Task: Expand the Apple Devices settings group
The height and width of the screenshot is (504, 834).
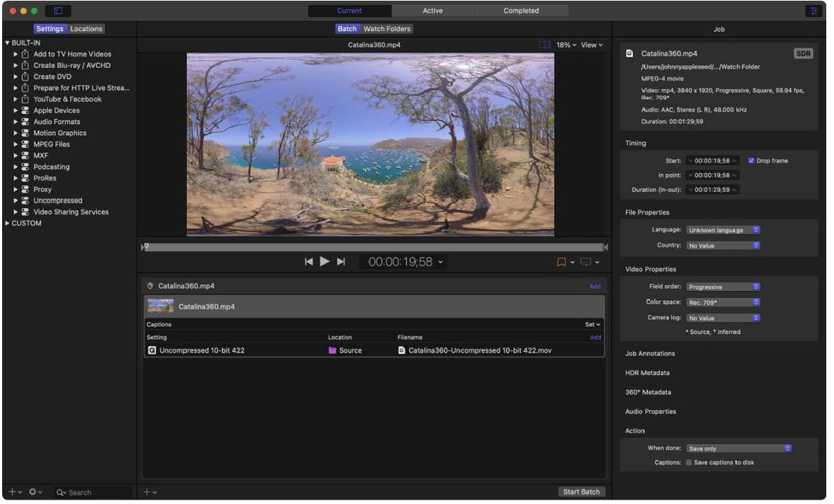Action: pyautogui.click(x=16, y=110)
